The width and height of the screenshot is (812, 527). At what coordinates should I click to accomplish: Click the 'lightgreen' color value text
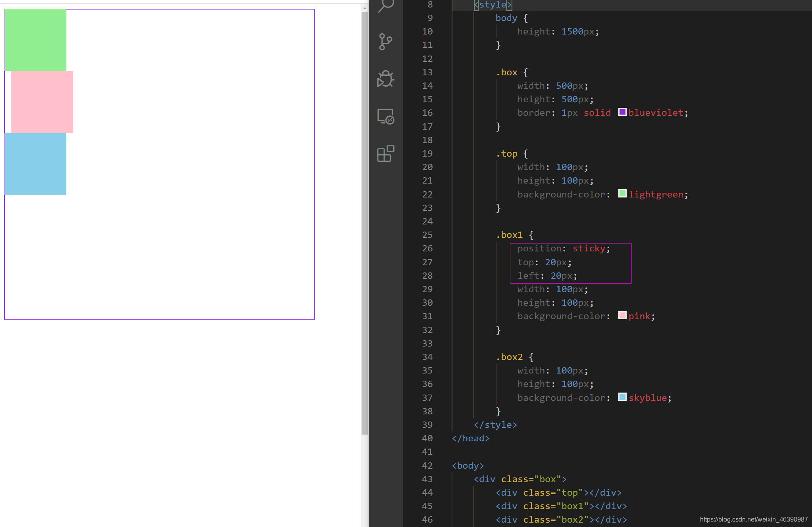click(x=656, y=194)
